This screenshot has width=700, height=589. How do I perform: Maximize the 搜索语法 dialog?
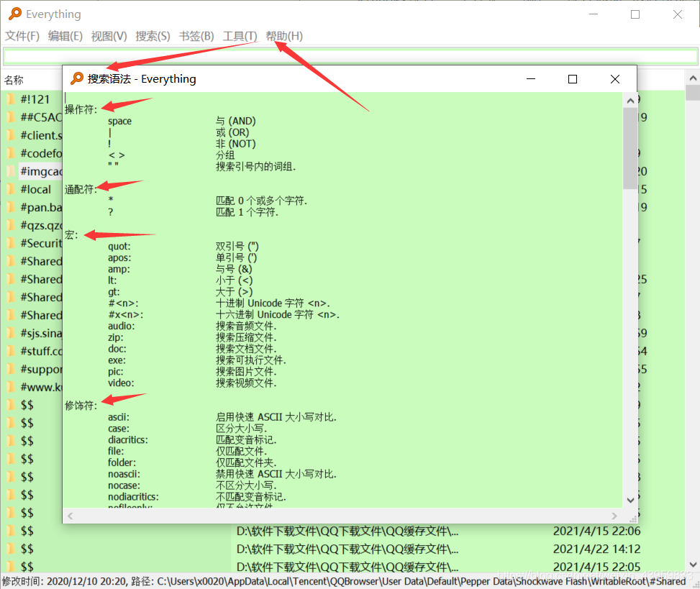[x=573, y=79]
